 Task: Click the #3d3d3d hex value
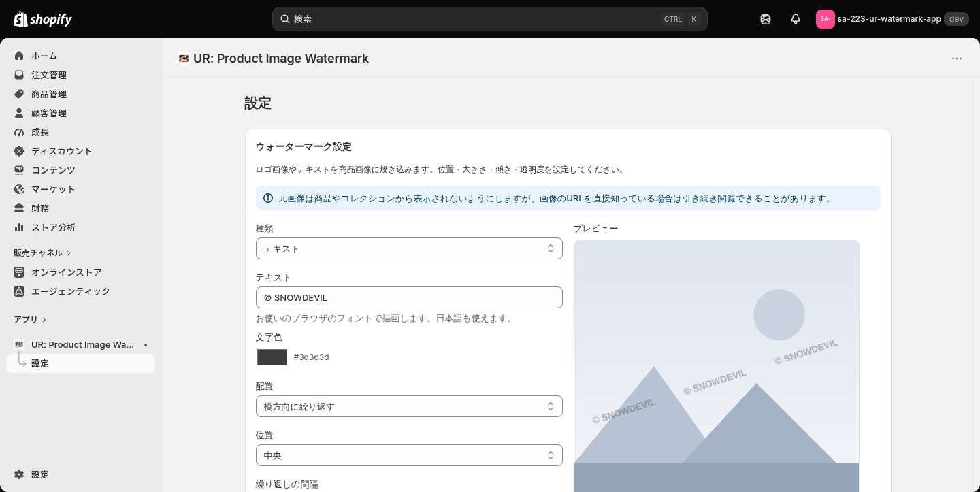coord(311,357)
